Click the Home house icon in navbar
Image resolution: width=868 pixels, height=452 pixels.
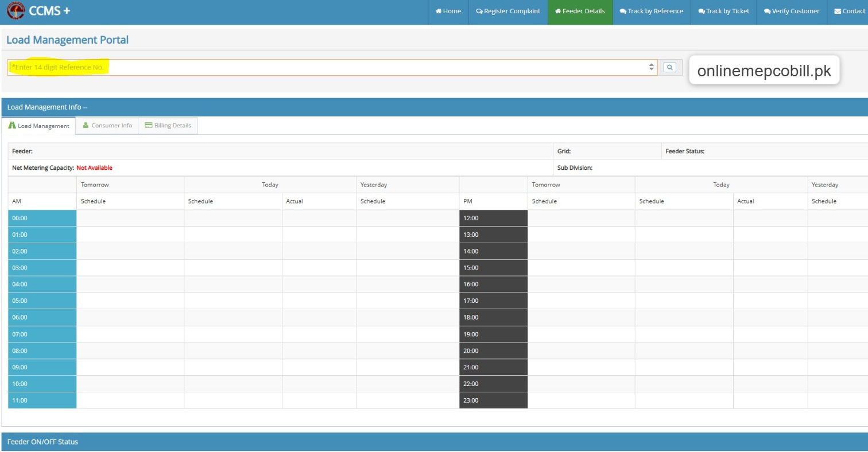[439, 11]
